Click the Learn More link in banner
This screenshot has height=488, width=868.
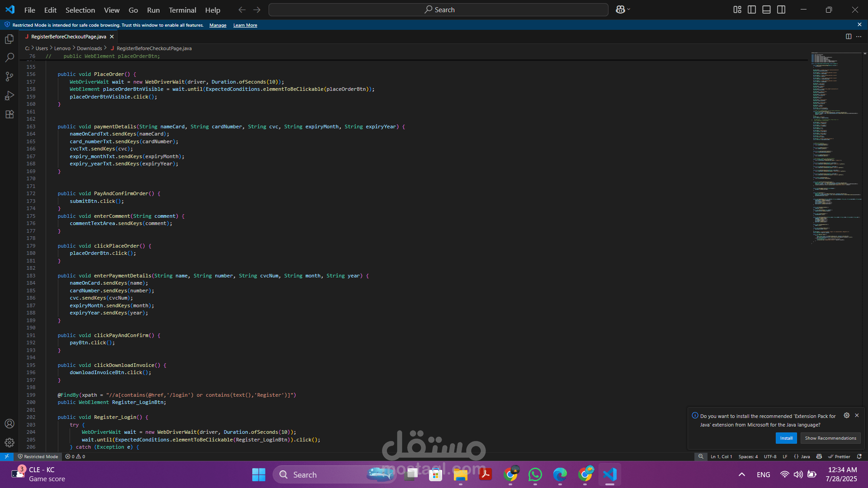[x=245, y=25]
